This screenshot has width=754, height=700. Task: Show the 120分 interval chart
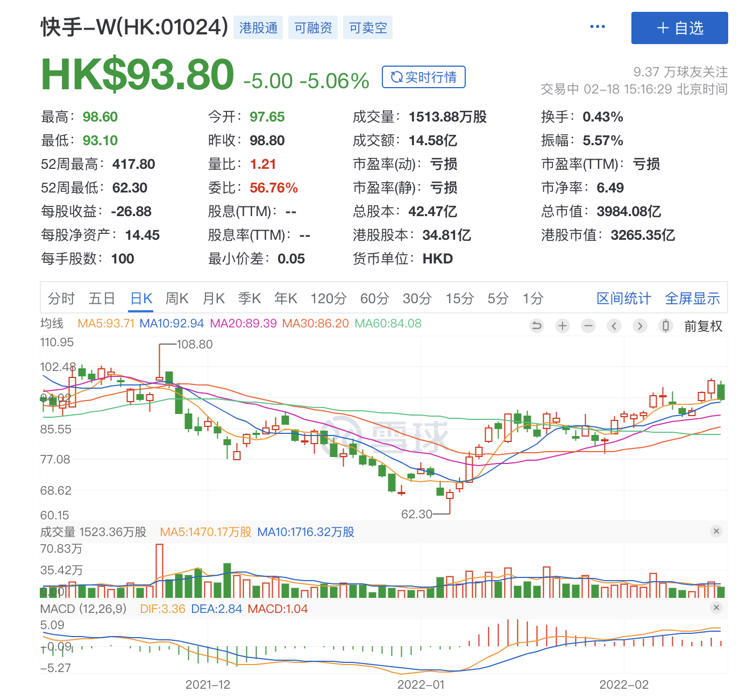coord(329,298)
